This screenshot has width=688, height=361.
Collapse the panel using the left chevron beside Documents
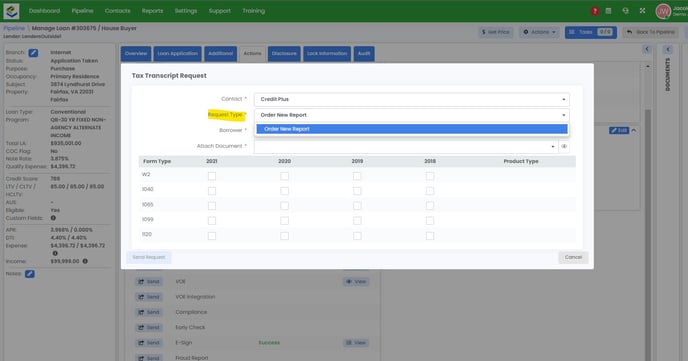647,49
